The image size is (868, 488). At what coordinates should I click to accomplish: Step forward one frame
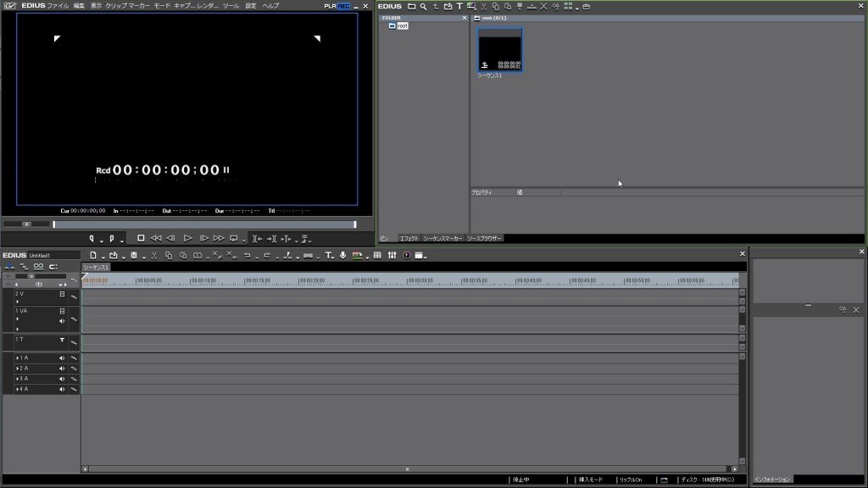[x=203, y=238]
